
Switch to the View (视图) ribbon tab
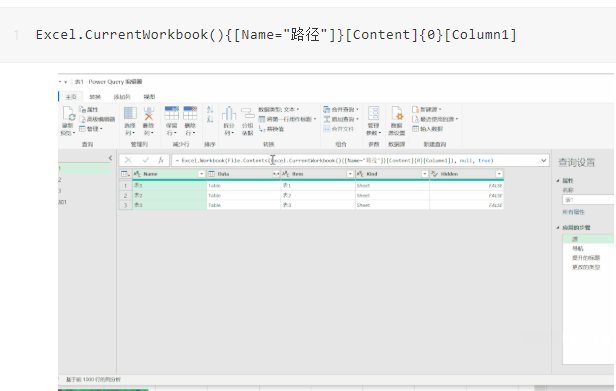tap(149, 97)
